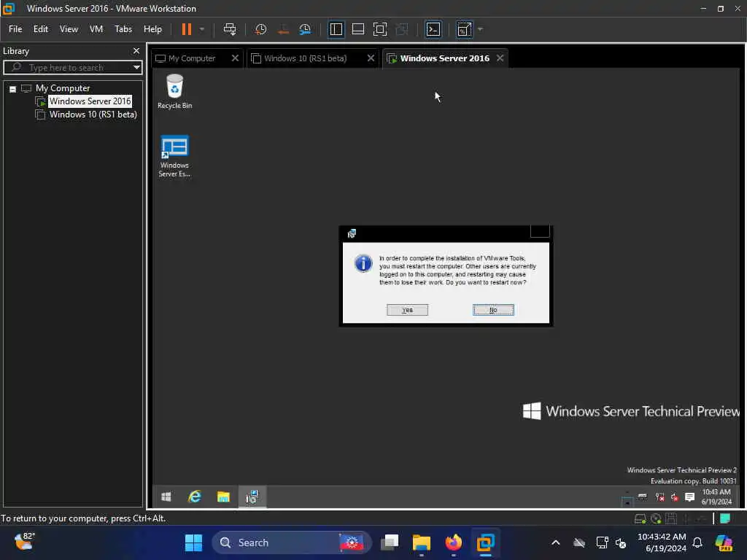Enter full screen mode icon

379,29
